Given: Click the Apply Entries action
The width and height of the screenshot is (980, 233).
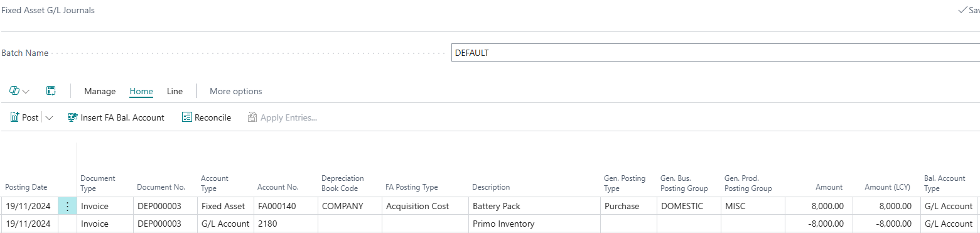Looking at the screenshot, I should pyautogui.click(x=283, y=117).
